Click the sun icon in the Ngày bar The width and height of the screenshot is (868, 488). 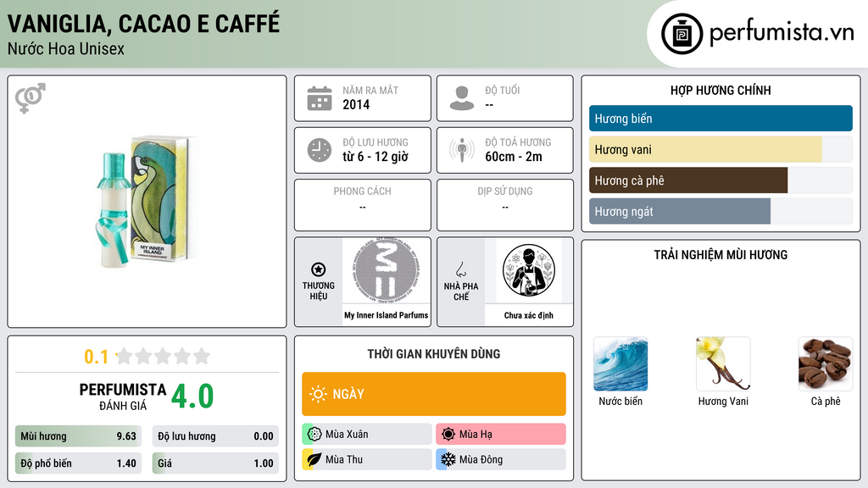pyautogui.click(x=319, y=394)
